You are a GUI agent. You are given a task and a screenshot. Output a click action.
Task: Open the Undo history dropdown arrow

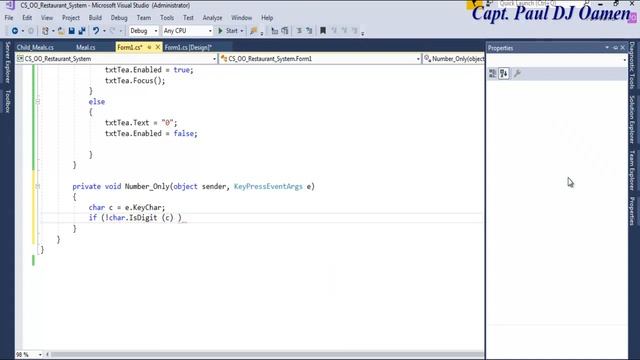[x=104, y=31]
